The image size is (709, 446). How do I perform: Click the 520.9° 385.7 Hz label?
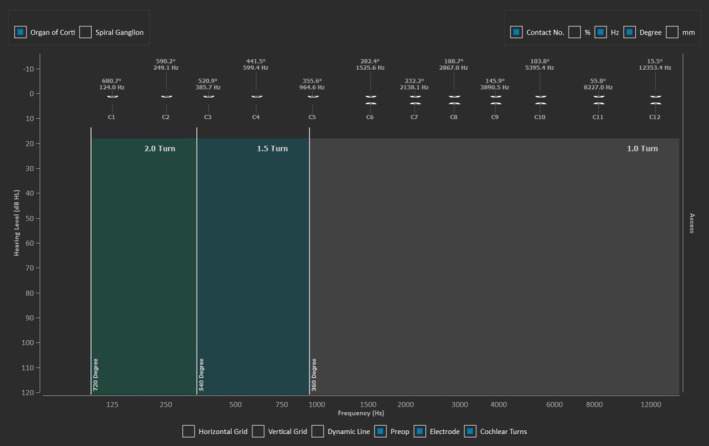point(208,84)
